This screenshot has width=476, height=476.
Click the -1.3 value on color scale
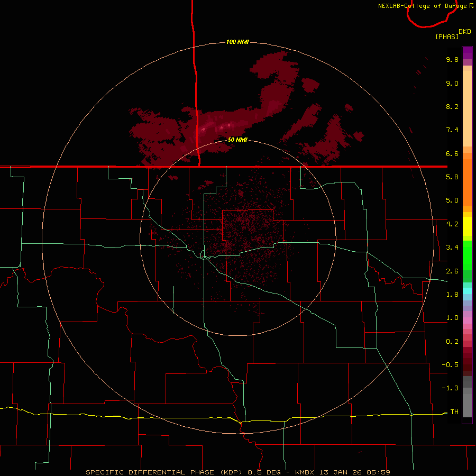450,388
